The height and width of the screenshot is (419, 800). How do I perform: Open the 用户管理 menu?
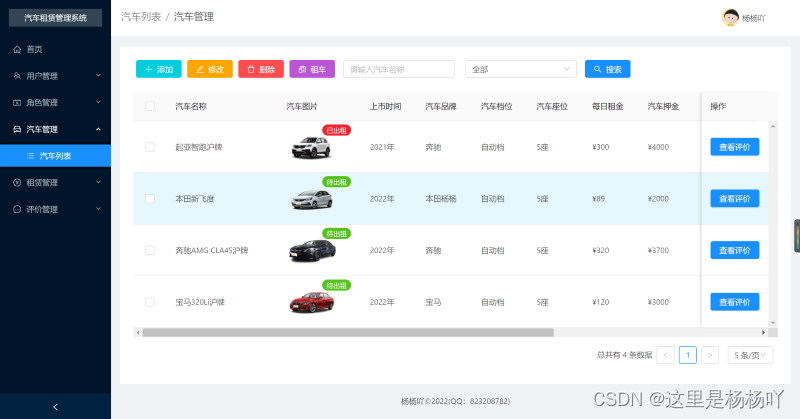tap(55, 76)
